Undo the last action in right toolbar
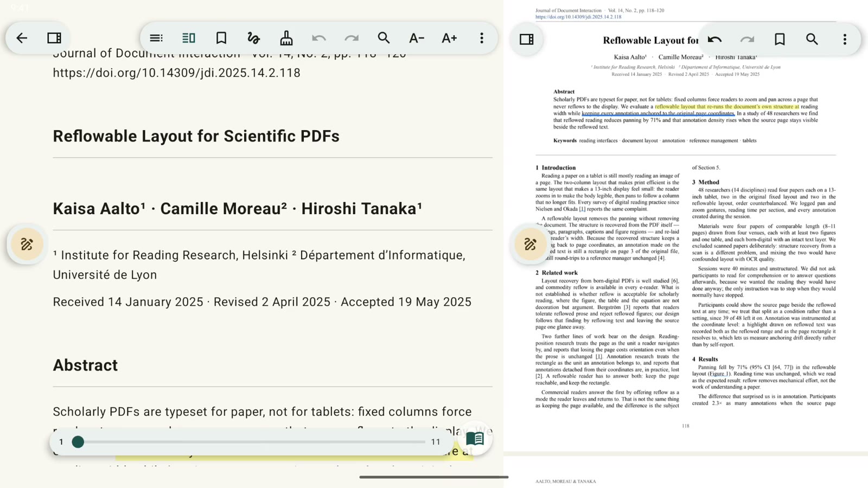The width and height of the screenshot is (868, 488). [x=714, y=39]
